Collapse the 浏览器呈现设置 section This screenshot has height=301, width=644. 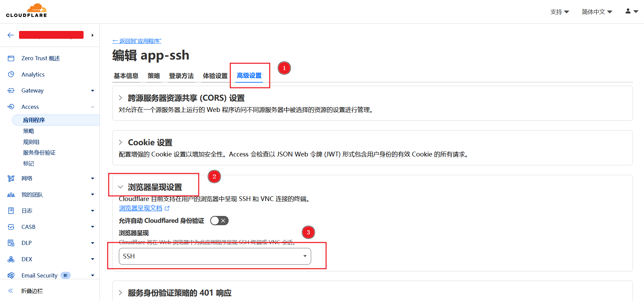[120, 187]
